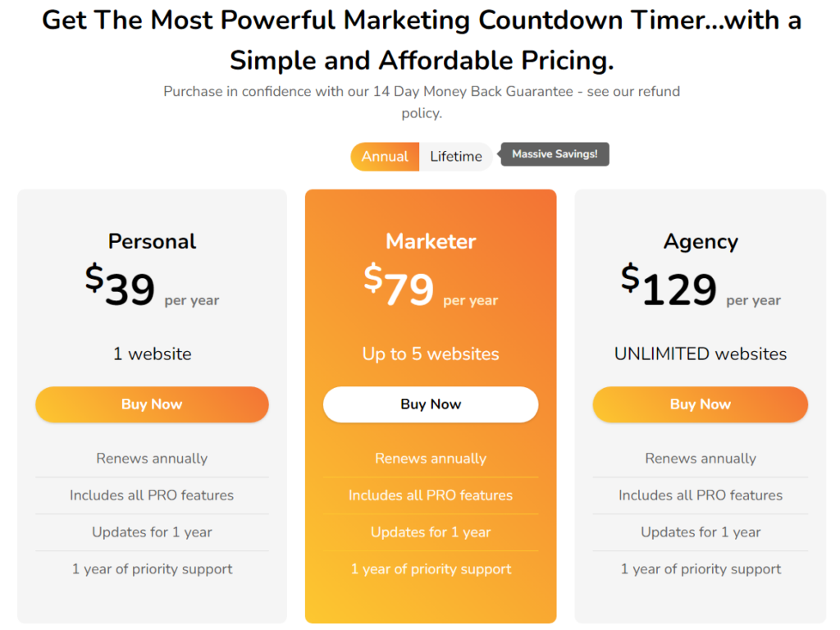
Task: Buy Now on the Marketer plan
Action: [x=431, y=404]
